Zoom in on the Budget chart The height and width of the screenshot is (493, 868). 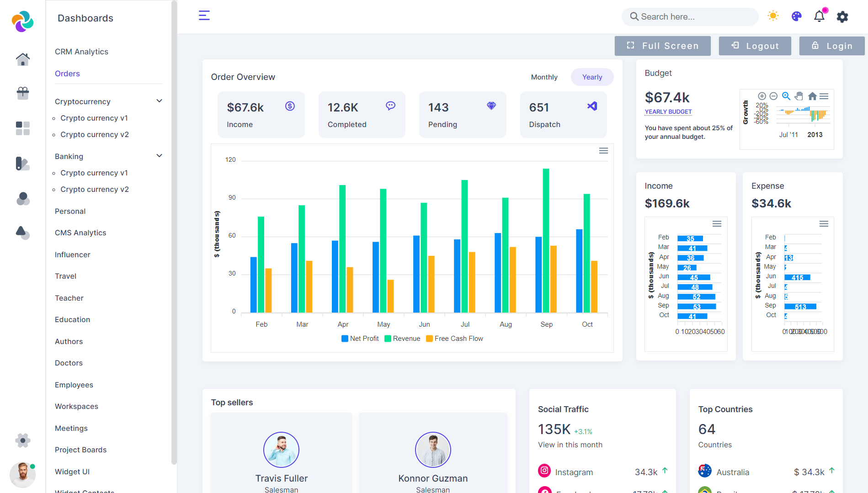point(762,96)
